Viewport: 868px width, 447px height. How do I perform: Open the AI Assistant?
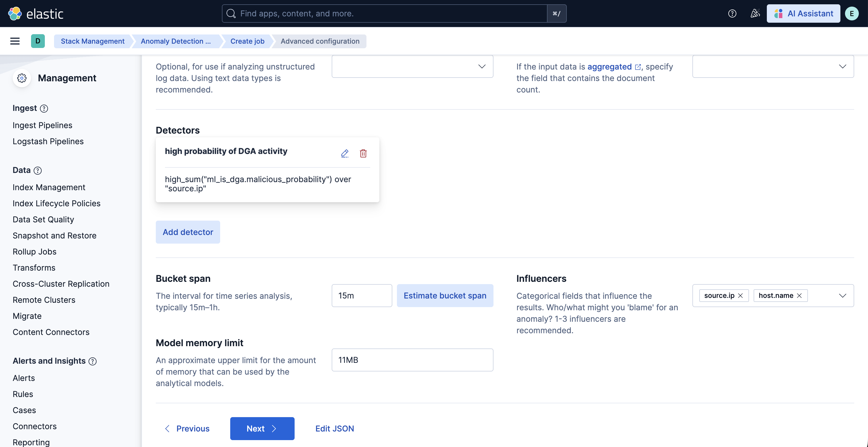point(803,14)
